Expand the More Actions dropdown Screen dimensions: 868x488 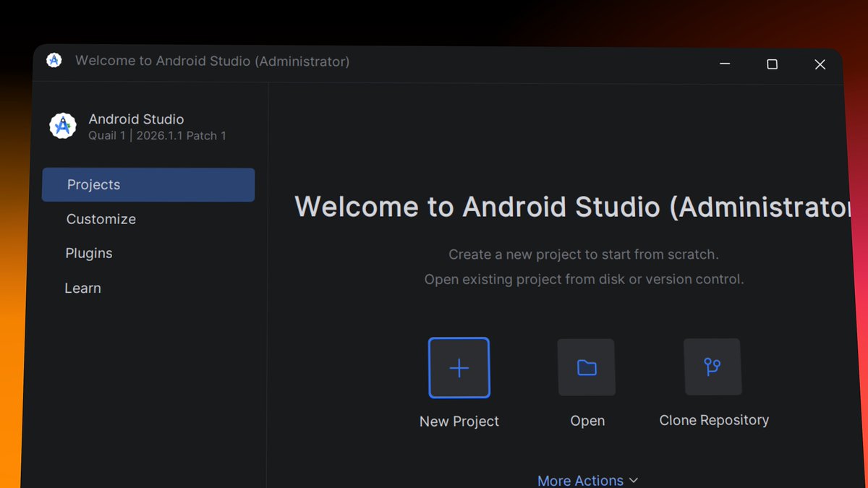(588, 481)
